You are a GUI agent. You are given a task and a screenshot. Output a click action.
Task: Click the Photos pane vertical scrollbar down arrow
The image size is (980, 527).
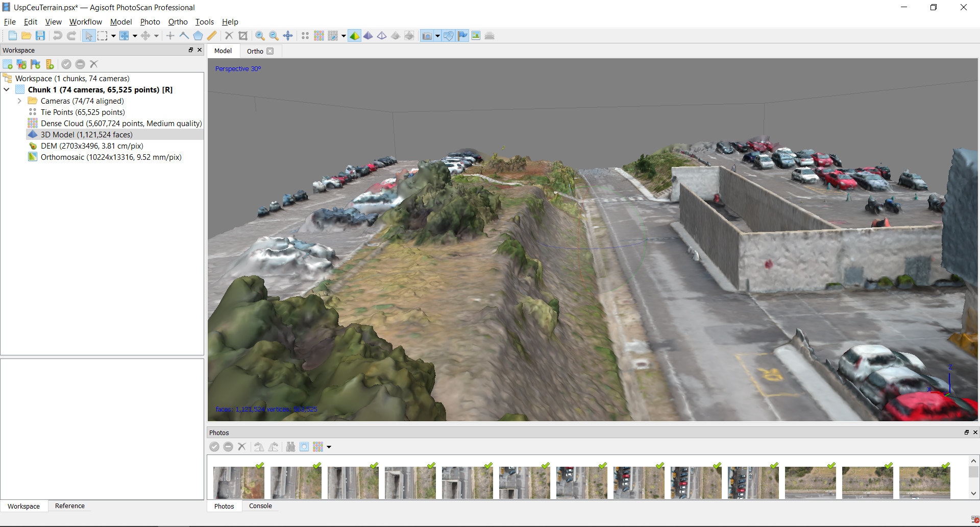(x=973, y=493)
